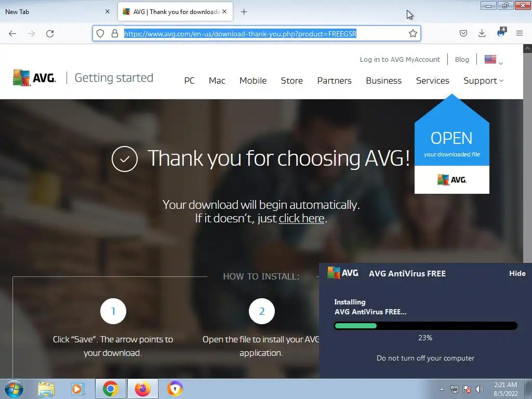This screenshot has width=532, height=399.
Task: Open the clock showing 2:21 AM
Action: coord(506,389)
